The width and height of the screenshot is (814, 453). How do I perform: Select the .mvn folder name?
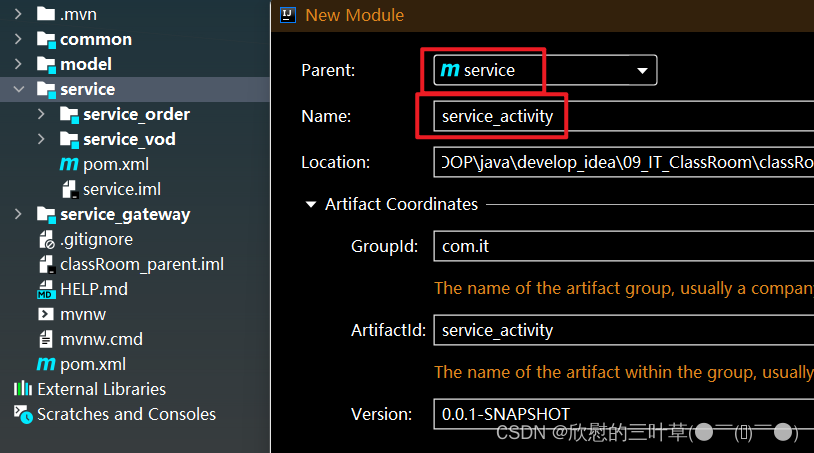(x=78, y=14)
